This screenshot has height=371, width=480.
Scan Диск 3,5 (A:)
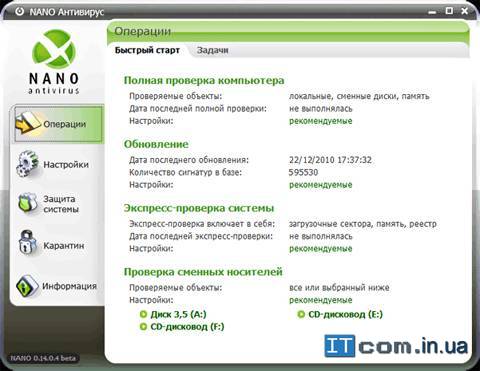[x=178, y=314]
